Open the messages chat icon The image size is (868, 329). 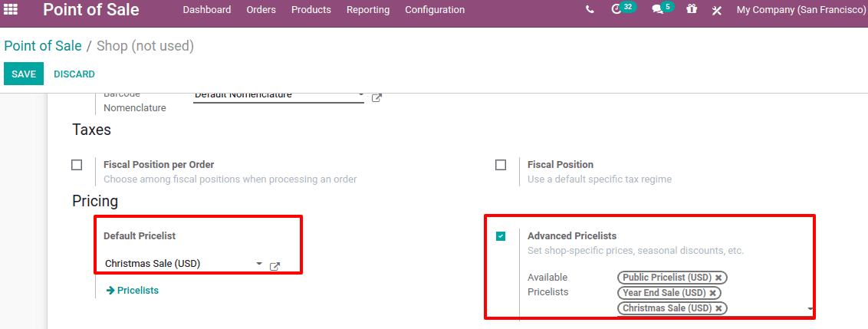click(x=657, y=10)
